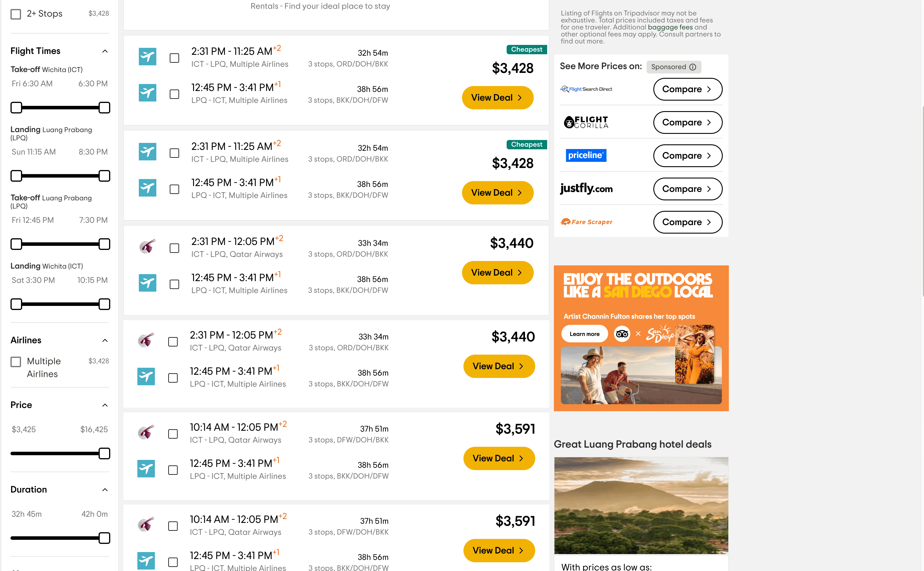Tick checkbox for first 2:31 PM ICT-LPQ flight
The height and width of the screenshot is (571, 924).
point(174,58)
